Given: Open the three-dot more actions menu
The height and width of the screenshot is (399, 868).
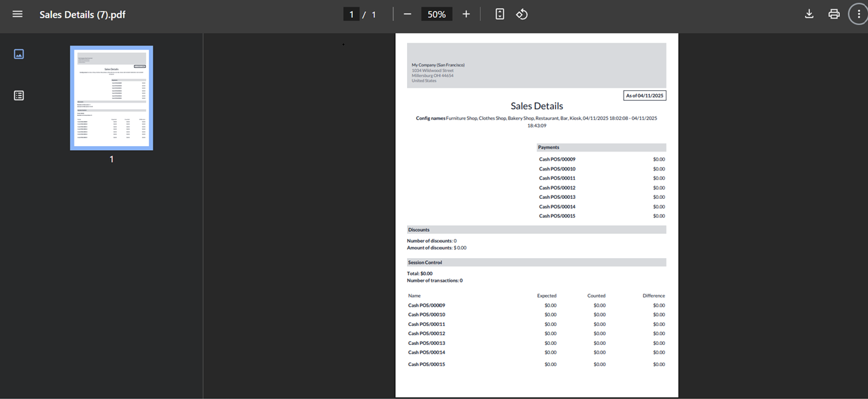Looking at the screenshot, I should 858,14.
